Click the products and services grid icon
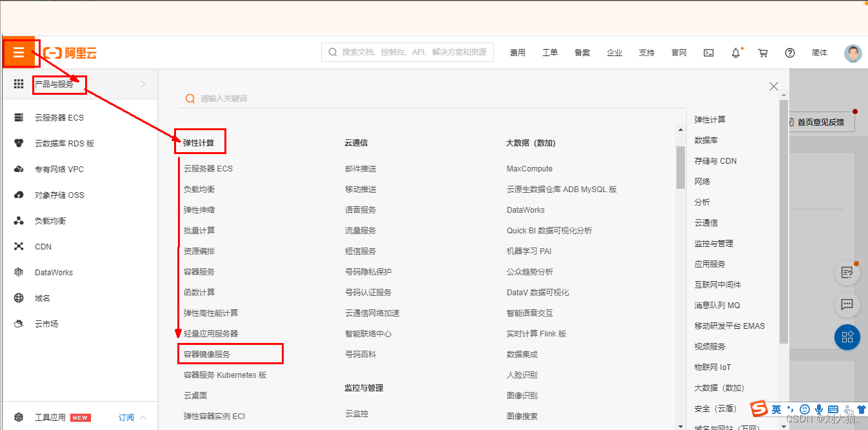Image resolution: width=868 pixels, height=430 pixels. click(19, 84)
